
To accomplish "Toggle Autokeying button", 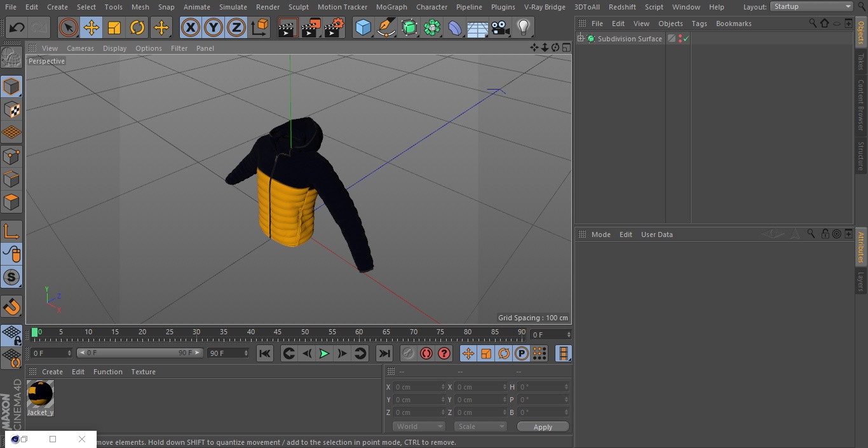I will [426, 353].
